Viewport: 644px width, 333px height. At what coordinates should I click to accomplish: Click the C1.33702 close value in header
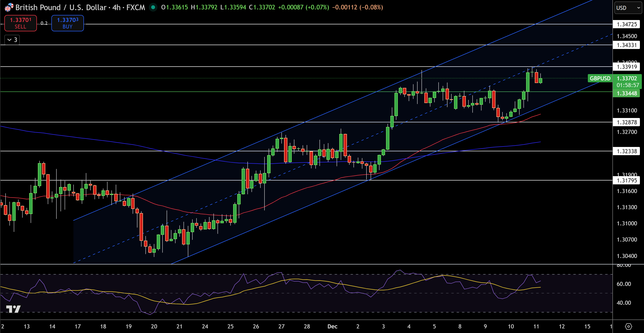(262, 7)
